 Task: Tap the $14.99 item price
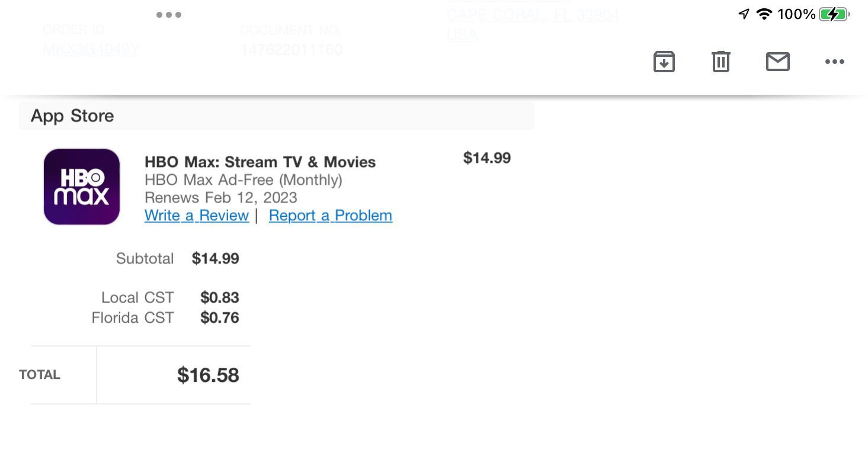click(487, 158)
